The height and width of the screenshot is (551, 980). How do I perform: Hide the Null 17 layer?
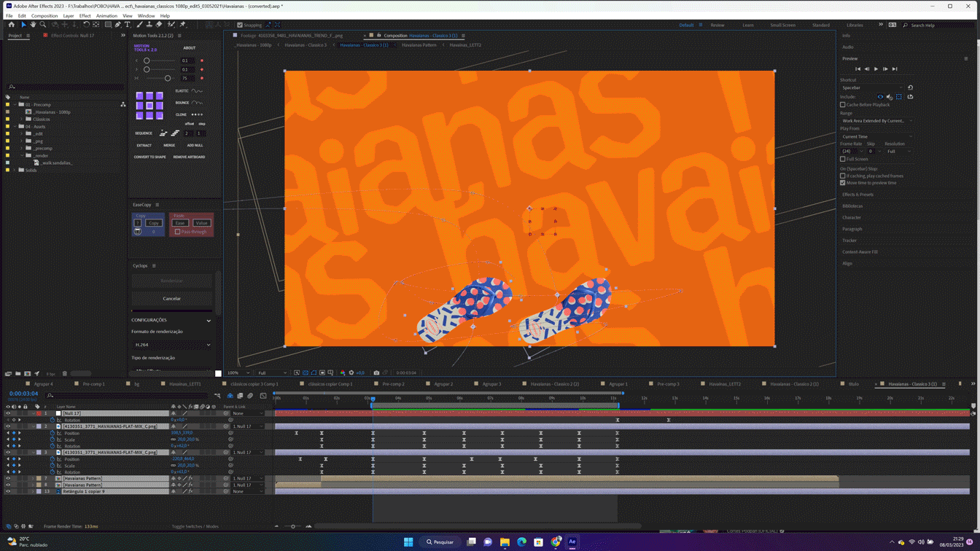8,413
